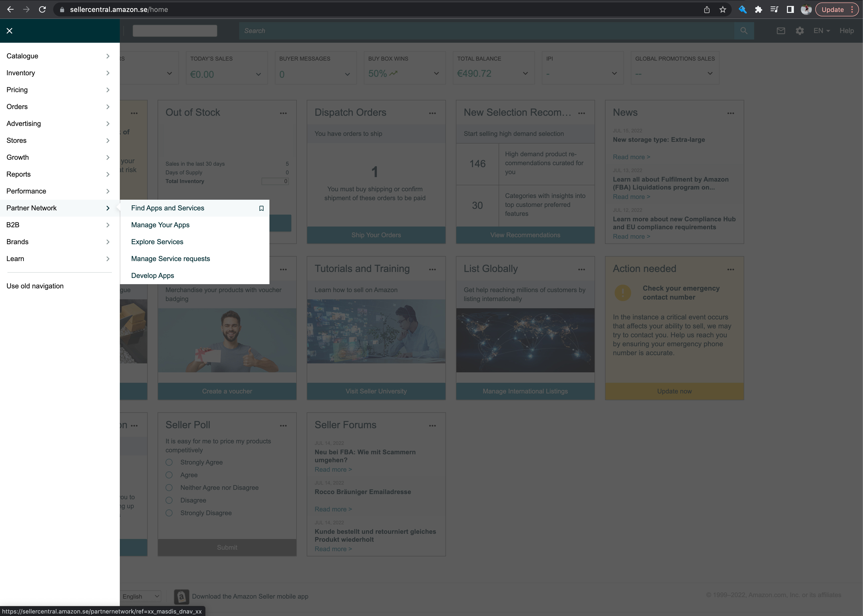The width and height of the screenshot is (863, 616).
Task: Click the browser back arrow
Action: tap(10, 9)
